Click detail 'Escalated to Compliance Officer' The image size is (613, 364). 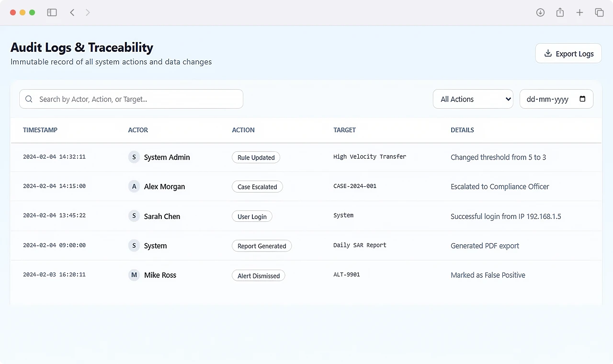point(500,186)
